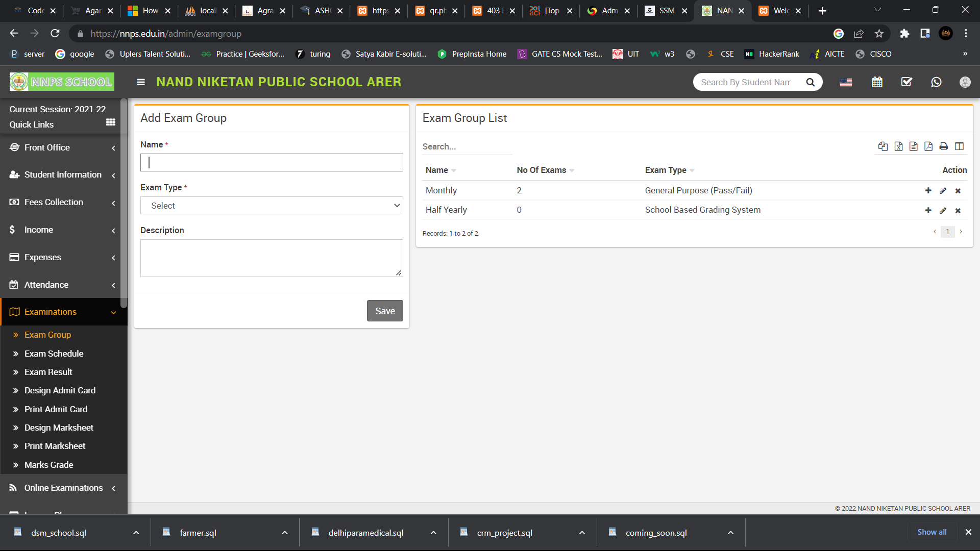The height and width of the screenshot is (551, 980).
Task: Go to page 1 of list
Action: click(x=948, y=232)
